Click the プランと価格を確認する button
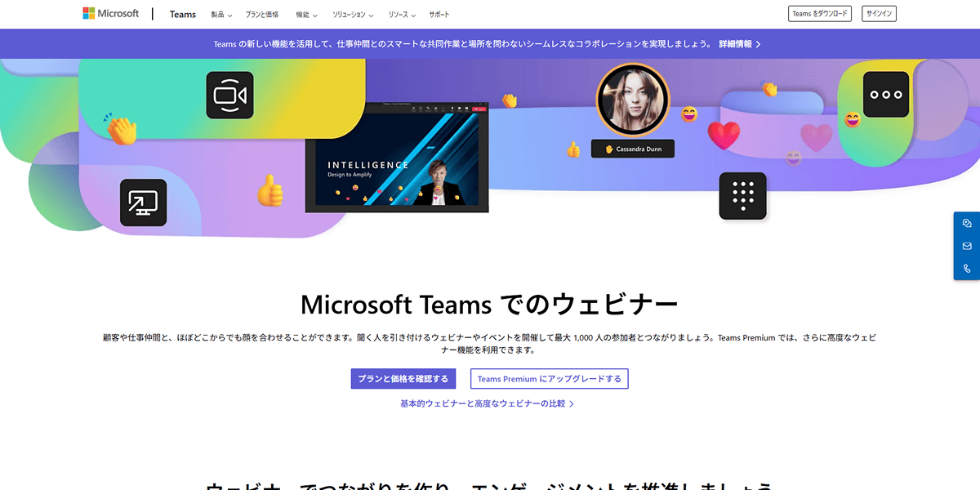This screenshot has height=490, width=980. point(403,379)
